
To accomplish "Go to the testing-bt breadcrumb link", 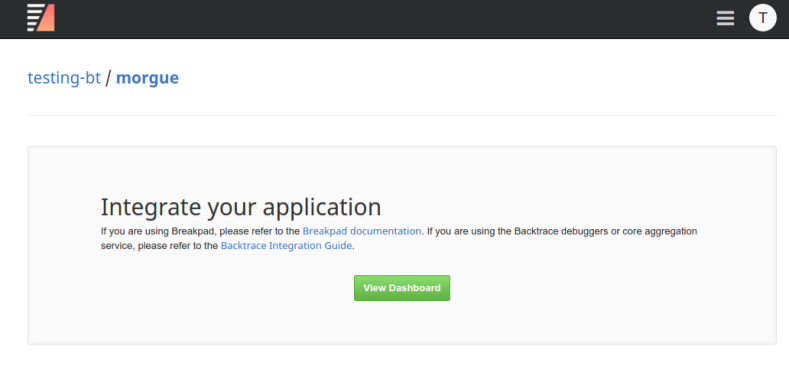I will pyautogui.click(x=64, y=78).
